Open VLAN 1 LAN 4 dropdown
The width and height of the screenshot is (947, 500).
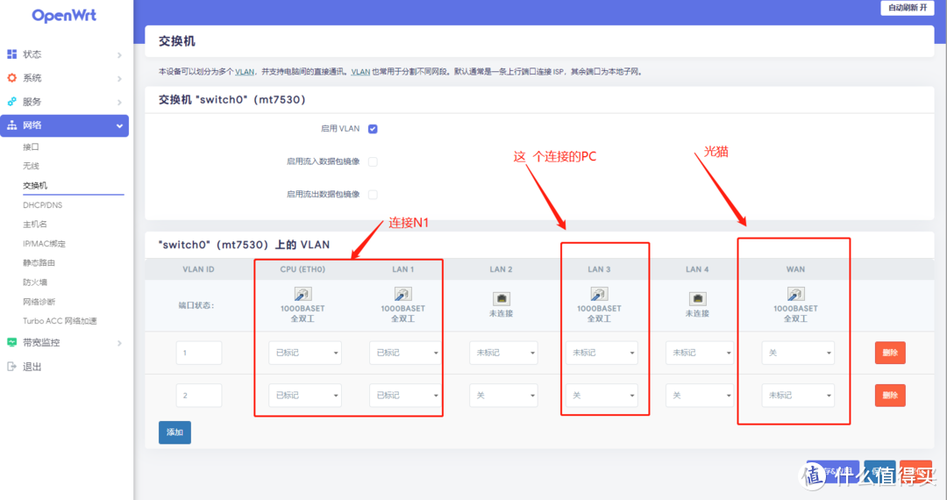[699, 353]
